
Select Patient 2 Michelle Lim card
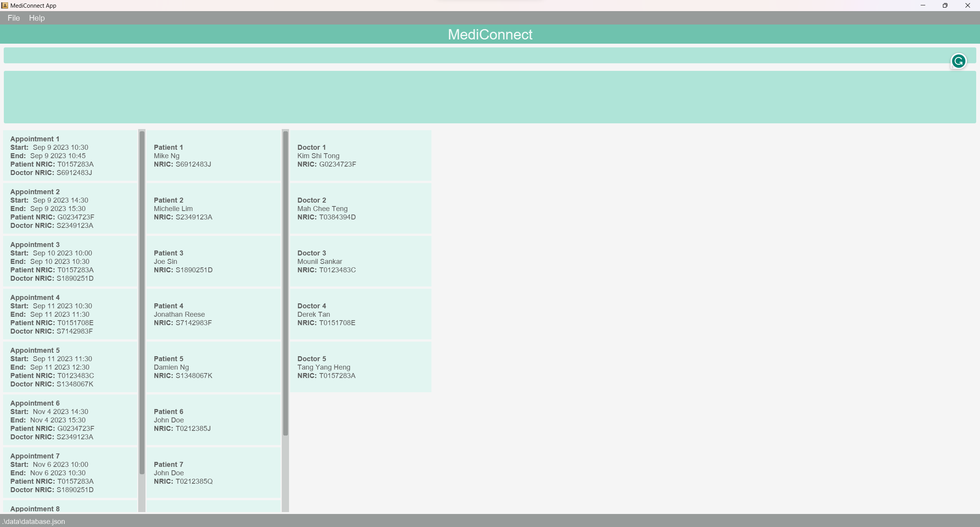213,208
